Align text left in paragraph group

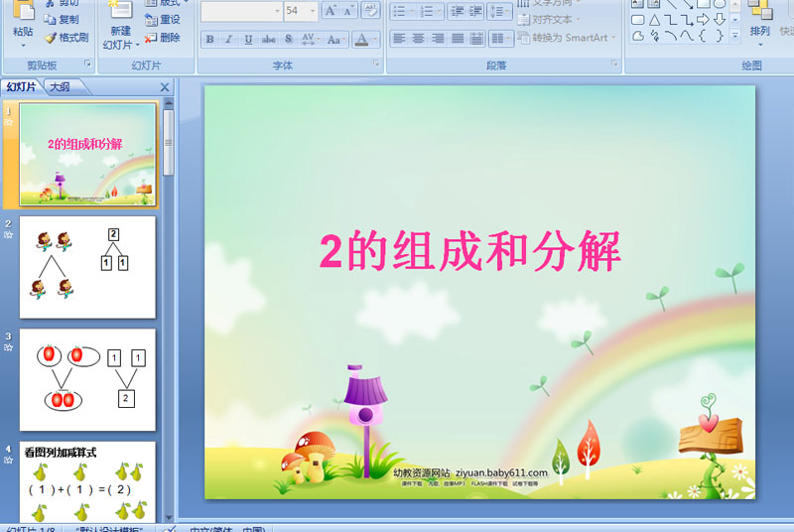(400, 39)
